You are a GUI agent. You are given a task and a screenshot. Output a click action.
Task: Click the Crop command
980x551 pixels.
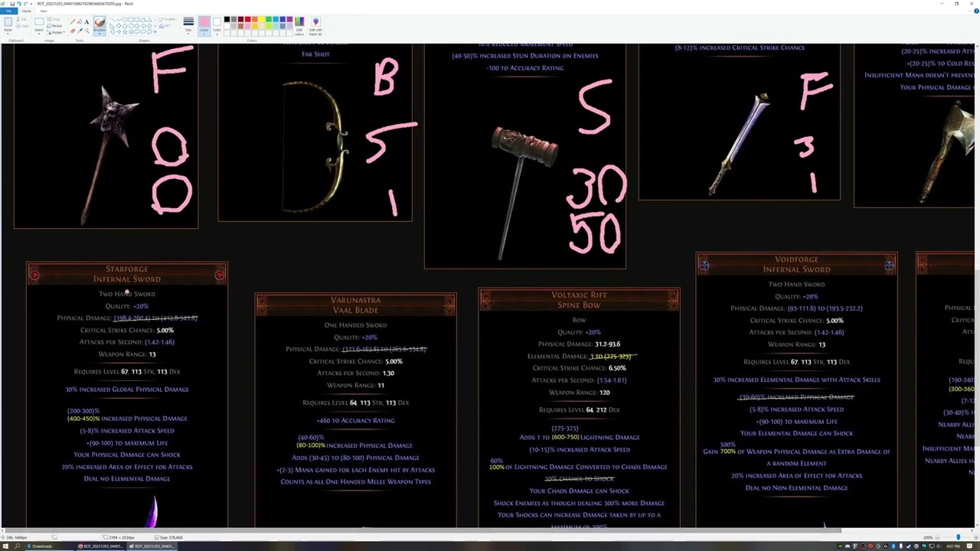point(54,19)
